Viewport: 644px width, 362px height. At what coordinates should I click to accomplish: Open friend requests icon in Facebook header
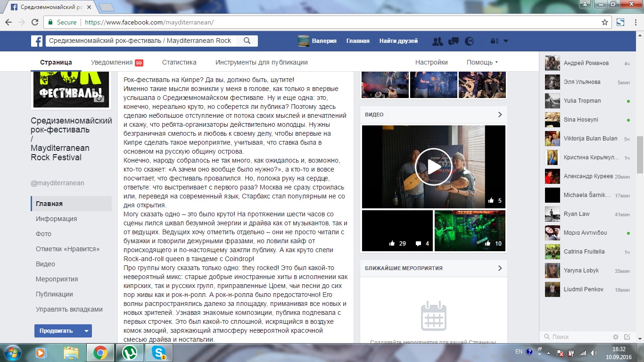[438, 41]
